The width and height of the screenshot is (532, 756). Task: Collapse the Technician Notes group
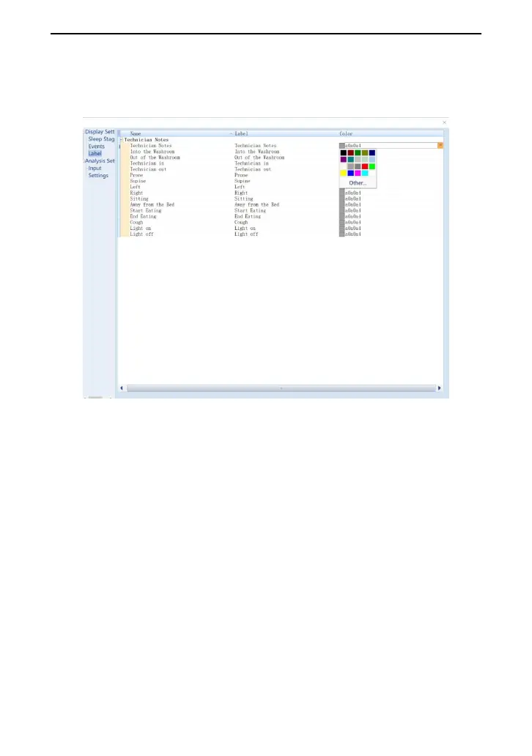[121, 140]
